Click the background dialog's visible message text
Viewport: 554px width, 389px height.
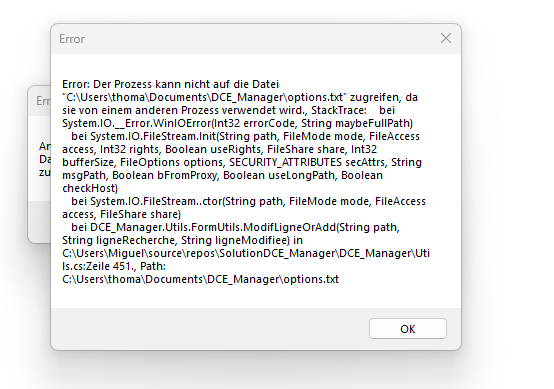(45, 159)
